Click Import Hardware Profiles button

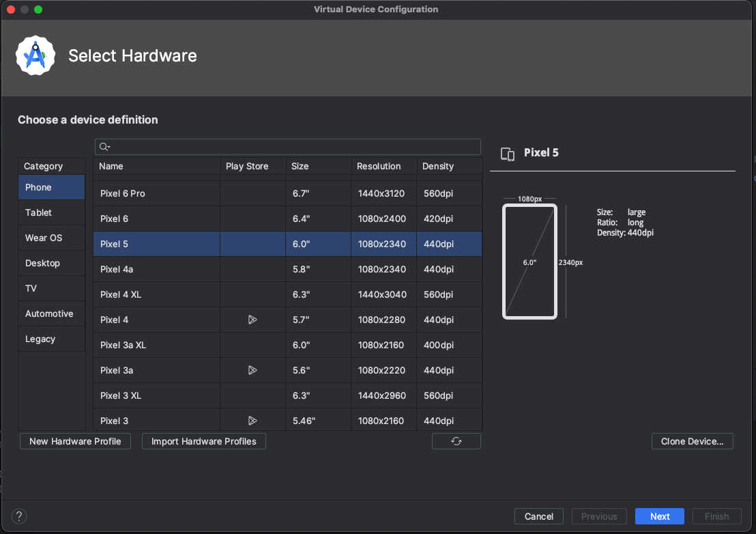click(203, 441)
